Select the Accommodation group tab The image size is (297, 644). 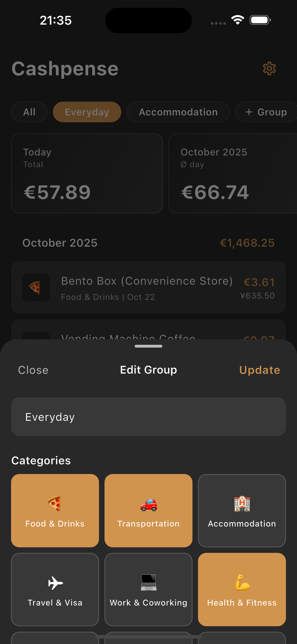(178, 112)
